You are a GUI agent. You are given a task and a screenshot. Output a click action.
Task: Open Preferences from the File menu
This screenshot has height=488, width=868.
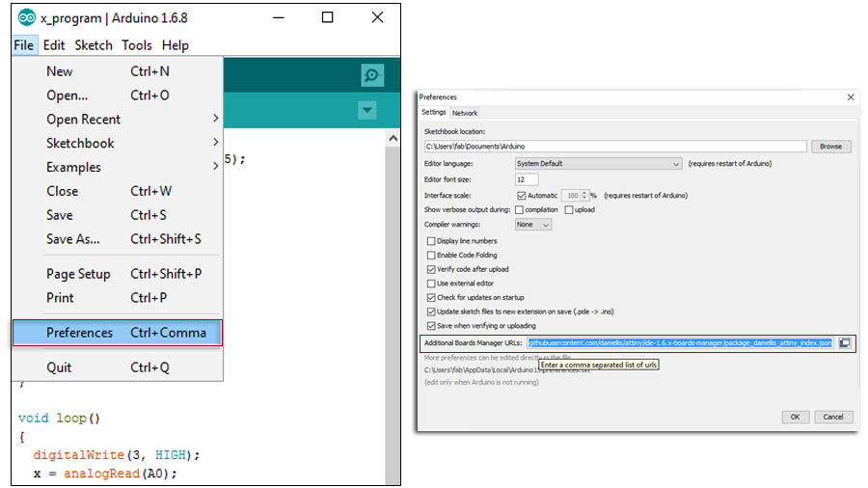pos(118,333)
